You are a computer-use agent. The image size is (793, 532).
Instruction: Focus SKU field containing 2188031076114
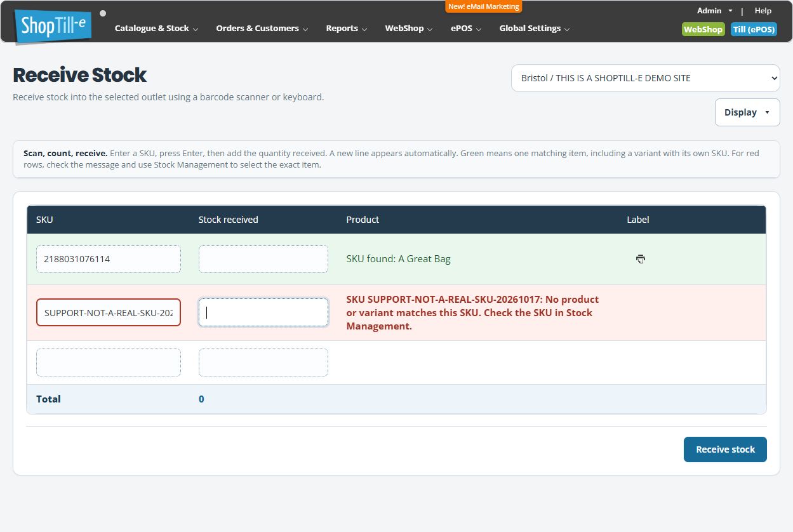[x=109, y=259]
